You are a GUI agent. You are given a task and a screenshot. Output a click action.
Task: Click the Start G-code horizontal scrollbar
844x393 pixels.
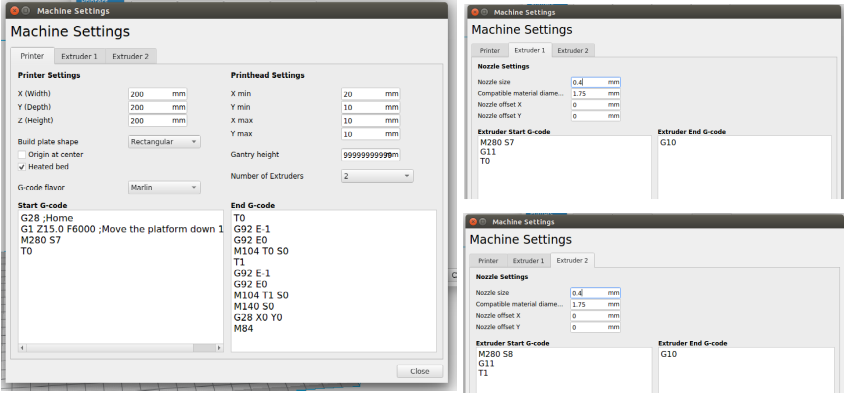point(121,348)
